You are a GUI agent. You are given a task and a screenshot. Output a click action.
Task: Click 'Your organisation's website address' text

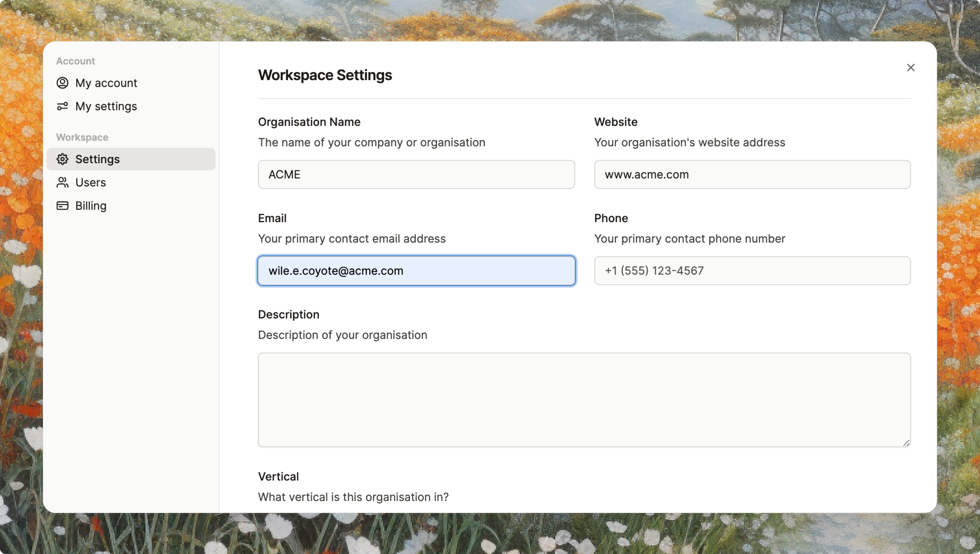pyautogui.click(x=689, y=142)
